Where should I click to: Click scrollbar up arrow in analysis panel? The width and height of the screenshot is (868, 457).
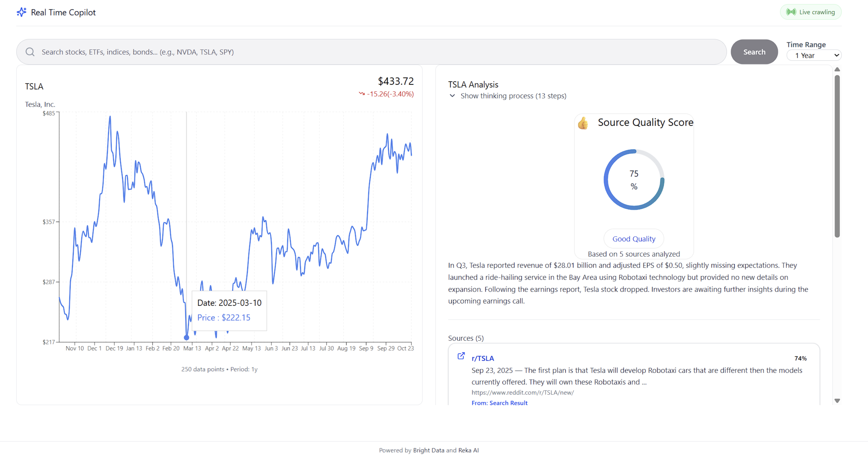click(x=837, y=70)
